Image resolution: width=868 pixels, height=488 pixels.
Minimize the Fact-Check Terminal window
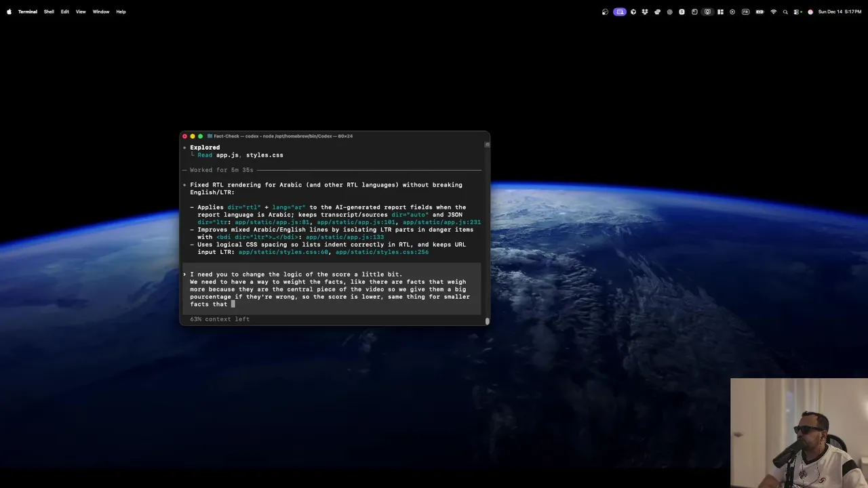click(x=193, y=136)
